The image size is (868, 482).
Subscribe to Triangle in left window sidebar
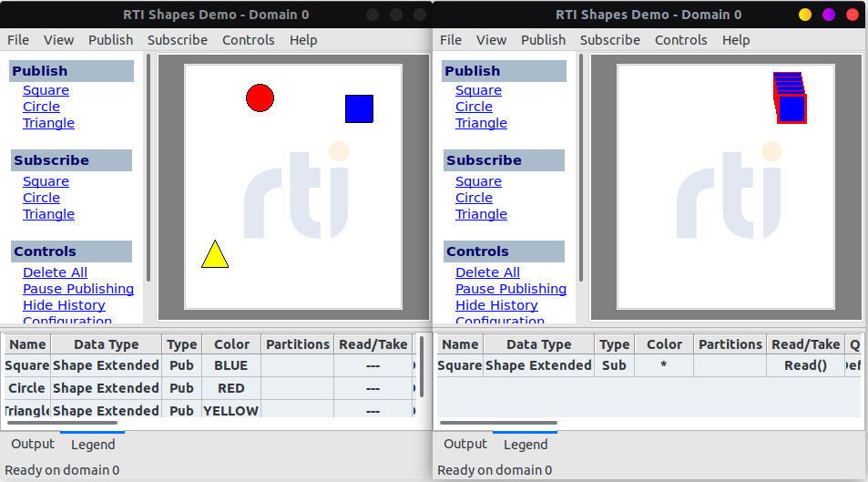48,214
